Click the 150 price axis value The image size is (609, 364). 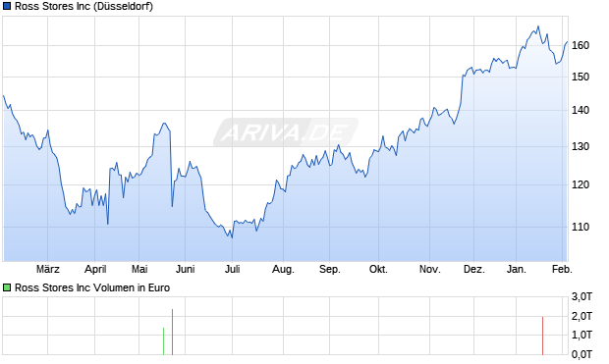(x=581, y=77)
